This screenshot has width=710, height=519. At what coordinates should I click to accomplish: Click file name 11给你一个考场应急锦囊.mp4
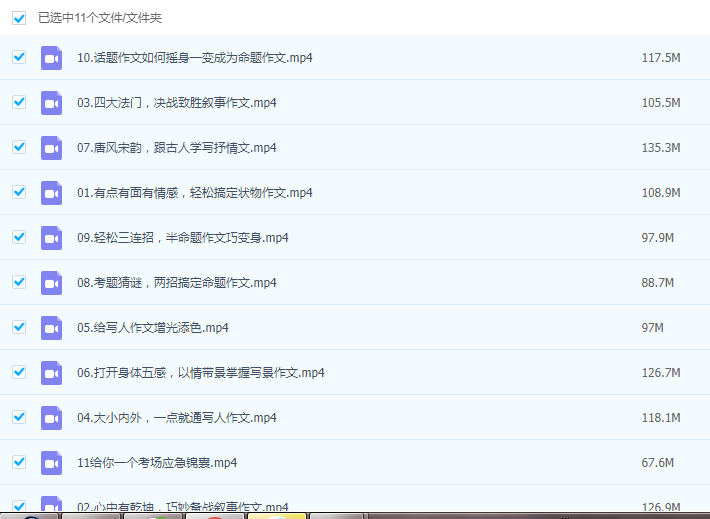click(156, 463)
